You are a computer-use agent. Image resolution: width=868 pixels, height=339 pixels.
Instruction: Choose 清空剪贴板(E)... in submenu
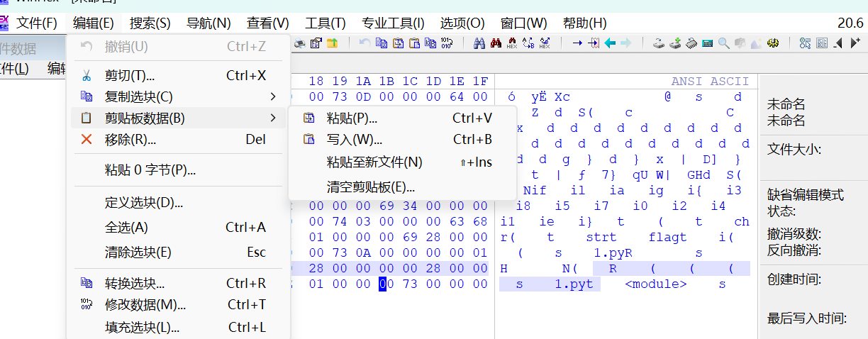click(402, 187)
